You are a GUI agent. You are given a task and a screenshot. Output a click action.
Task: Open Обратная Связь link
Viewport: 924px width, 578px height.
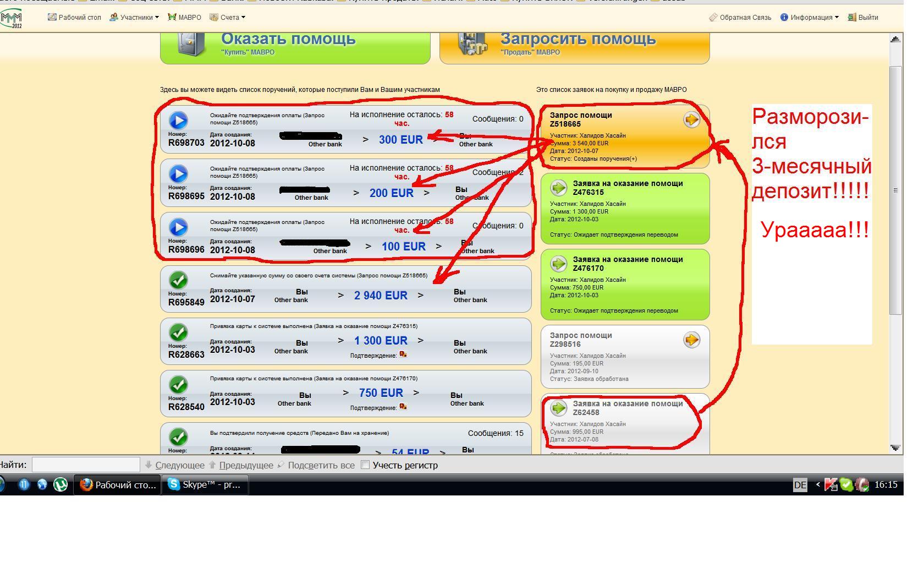click(x=740, y=17)
